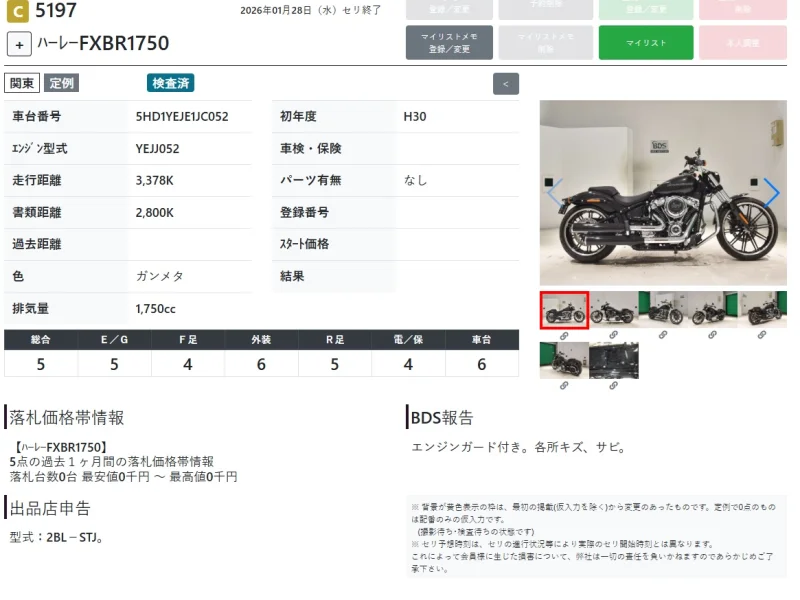Open マイリストメモ 登録/変更 button

(449, 43)
